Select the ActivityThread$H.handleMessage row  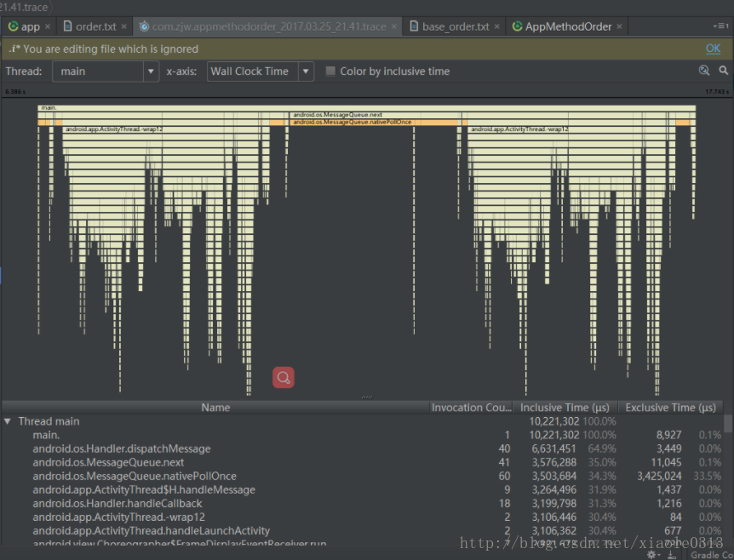[x=362, y=490]
